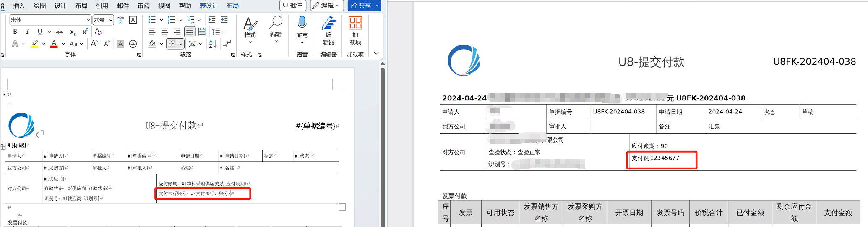Image resolution: width=868 pixels, height=227 pixels.
Task: Click distributed alignment icon
Action: pyautogui.click(x=202, y=32)
